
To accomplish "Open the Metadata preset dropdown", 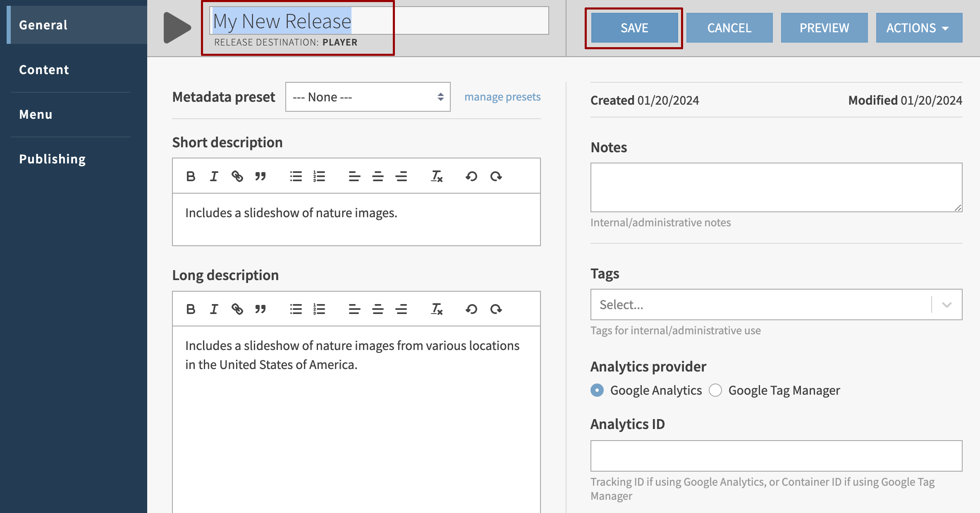I will 368,97.
